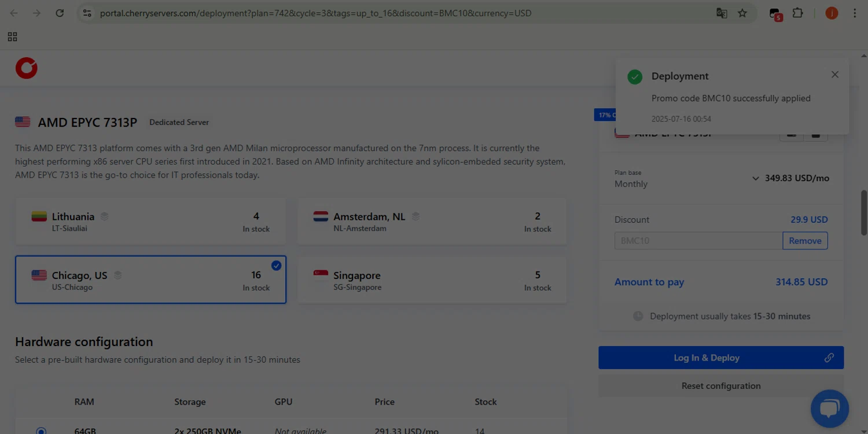Select the Amsterdam, NL location card
Image resolution: width=868 pixels, height=434 pixels.
tap(432, 221)
